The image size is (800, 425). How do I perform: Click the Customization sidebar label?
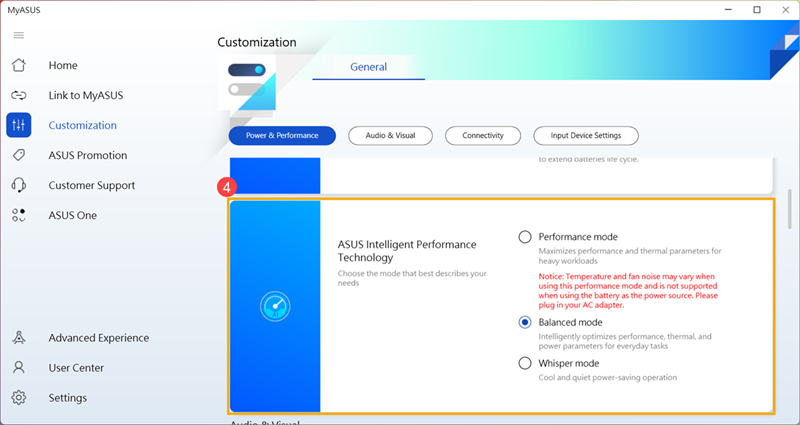point(83,126)
